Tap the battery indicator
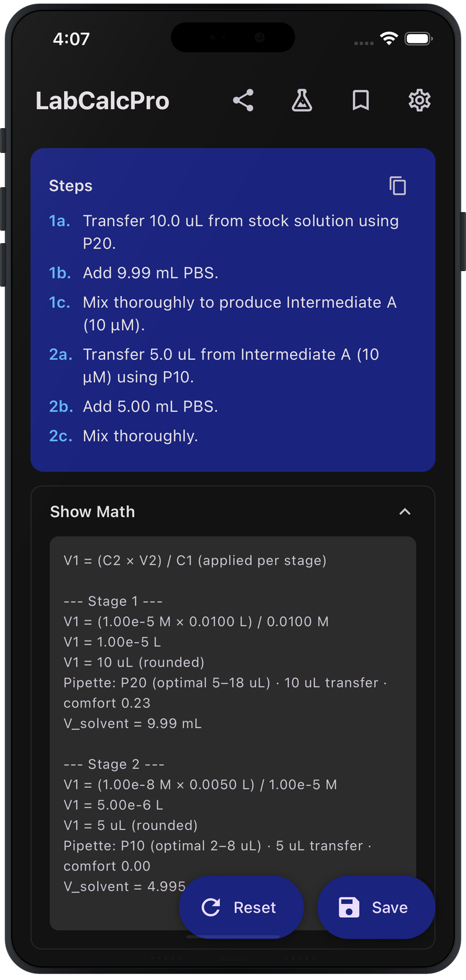Viewport: 466px width, 980px height. tap(420, 38)
